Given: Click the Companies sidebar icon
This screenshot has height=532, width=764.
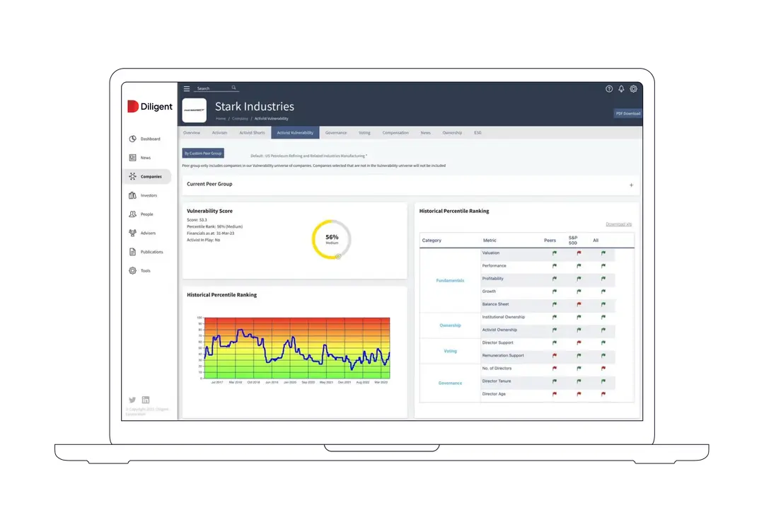Looking at the screenshot, I should click(146, 176).
